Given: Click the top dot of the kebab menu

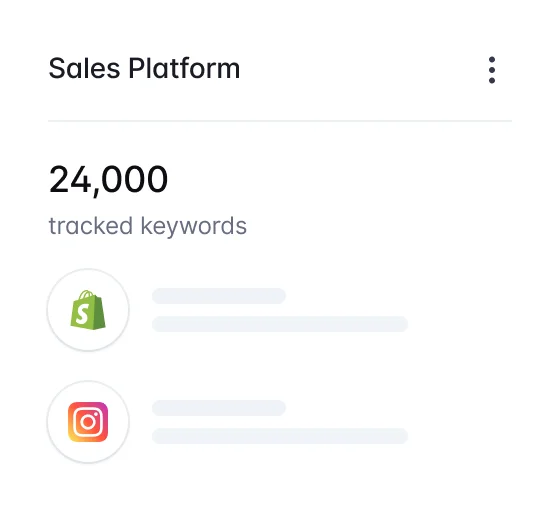Looking at the screenshot, I should click(x=492, y=59).
